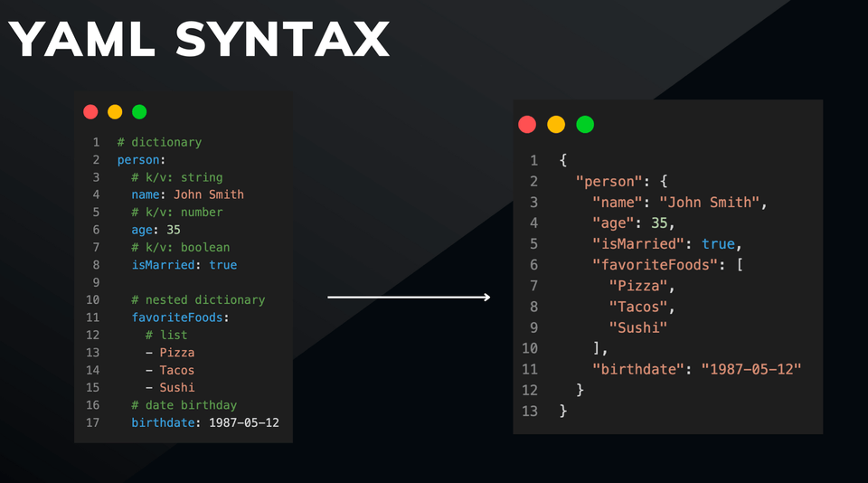Select the '# k/v: string' comment
This screenshot has width=868, height=483.
click(177, 177)
